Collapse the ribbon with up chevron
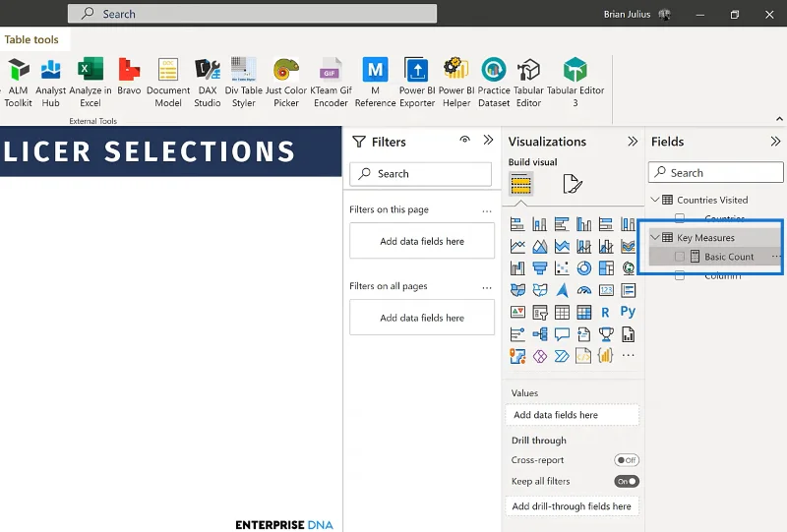 point(779,119)
